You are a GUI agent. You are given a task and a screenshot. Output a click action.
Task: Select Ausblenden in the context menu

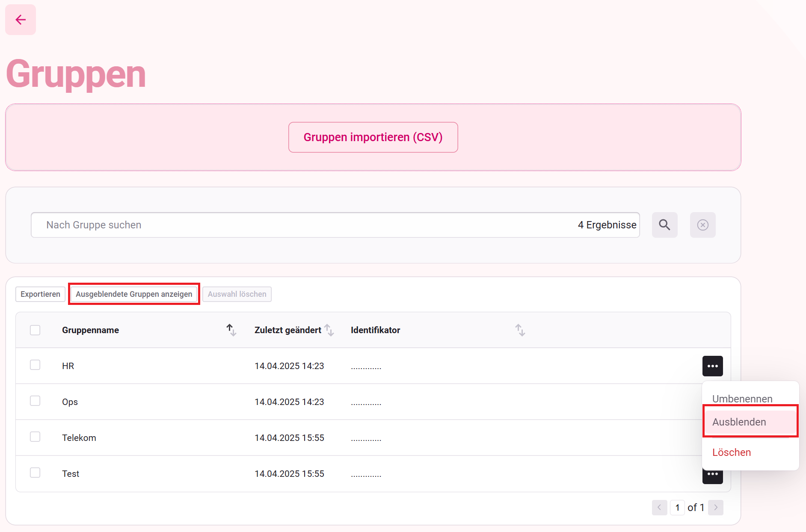pyautogui.click(x=739, y=422)
